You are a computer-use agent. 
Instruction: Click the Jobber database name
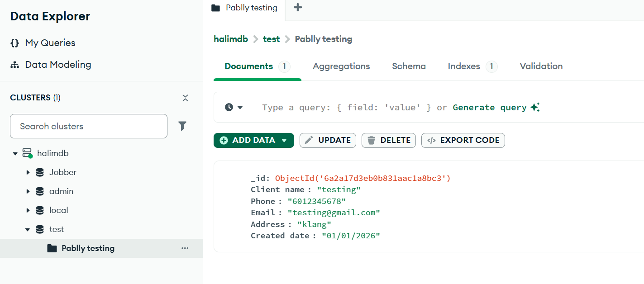click(x=63, y=172)
